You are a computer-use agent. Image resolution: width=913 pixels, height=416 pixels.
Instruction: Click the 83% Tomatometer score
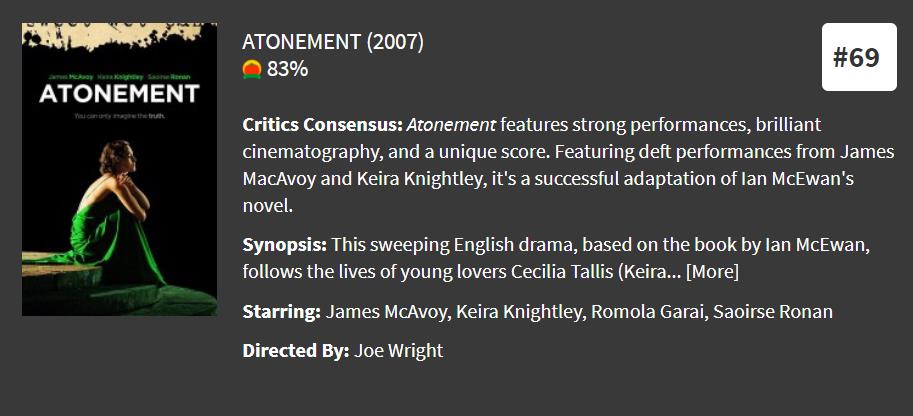288,69
